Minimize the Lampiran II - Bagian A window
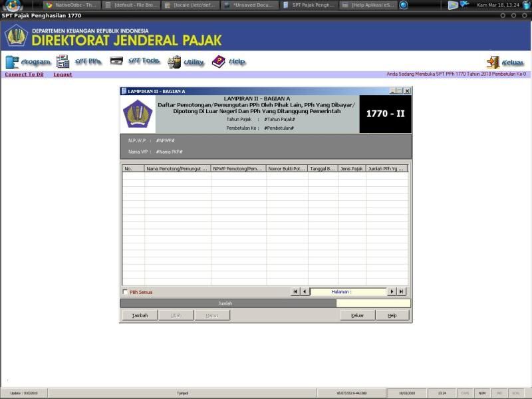This screenshot has width=532, height=399. [x=392, y=90]
